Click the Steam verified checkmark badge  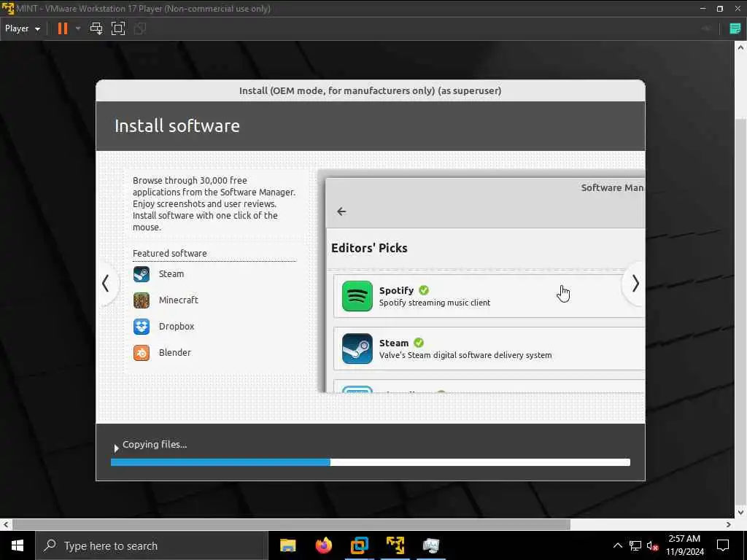419,343
